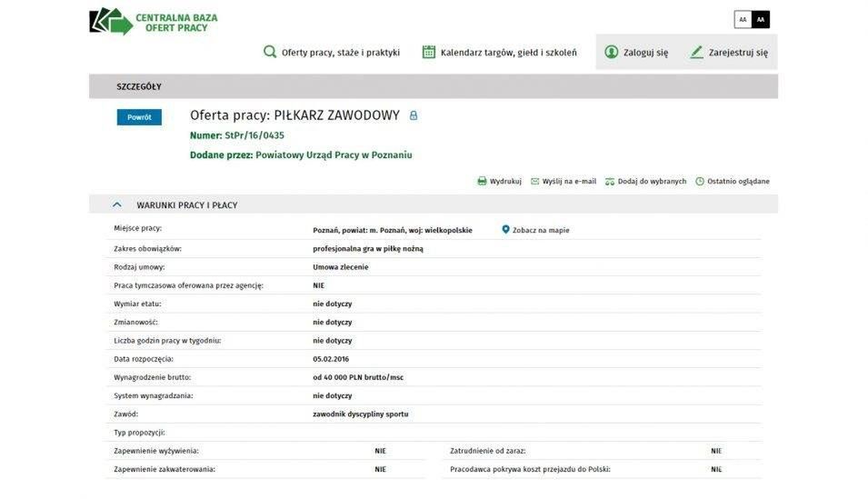Click the blue Powrót button
This screenshot has width=868, height=499.
point(139,117)
